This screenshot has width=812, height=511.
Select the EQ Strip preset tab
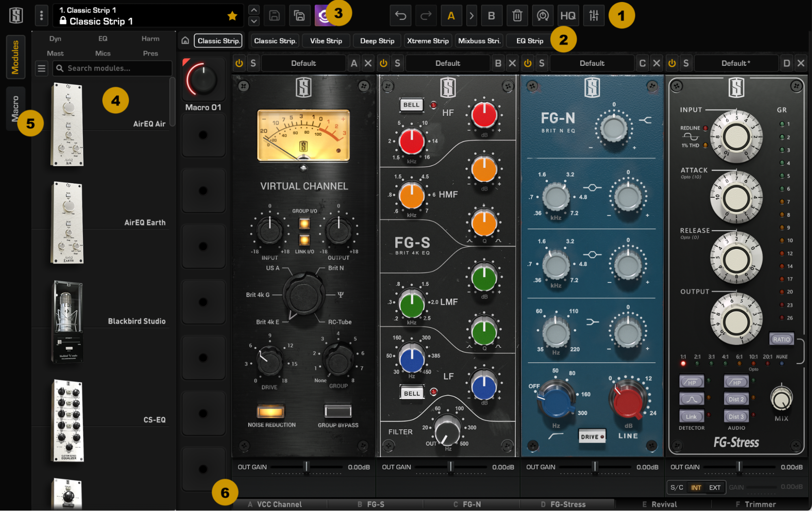point(530,41)
